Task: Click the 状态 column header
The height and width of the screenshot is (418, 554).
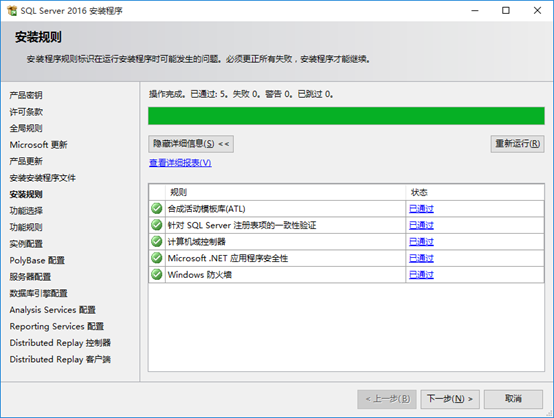Action: [x=475, y=192]
